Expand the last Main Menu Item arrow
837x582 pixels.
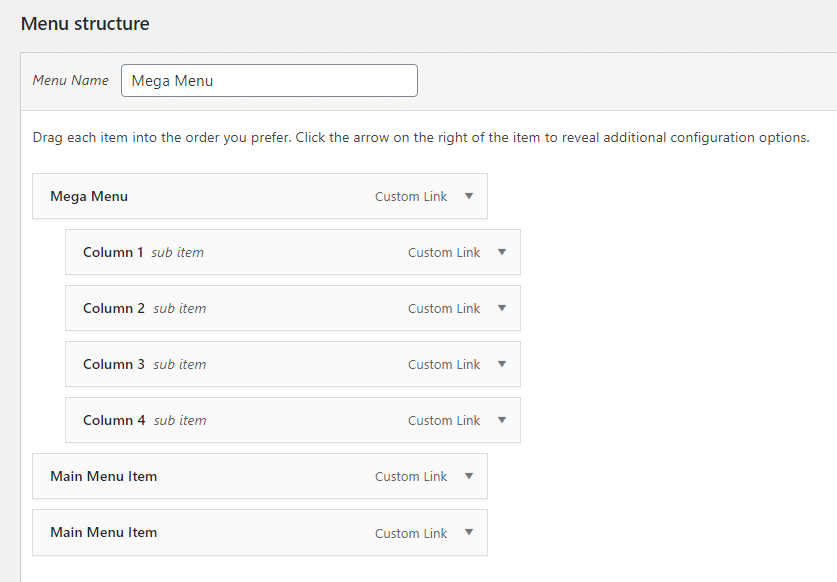click(468, 533)
